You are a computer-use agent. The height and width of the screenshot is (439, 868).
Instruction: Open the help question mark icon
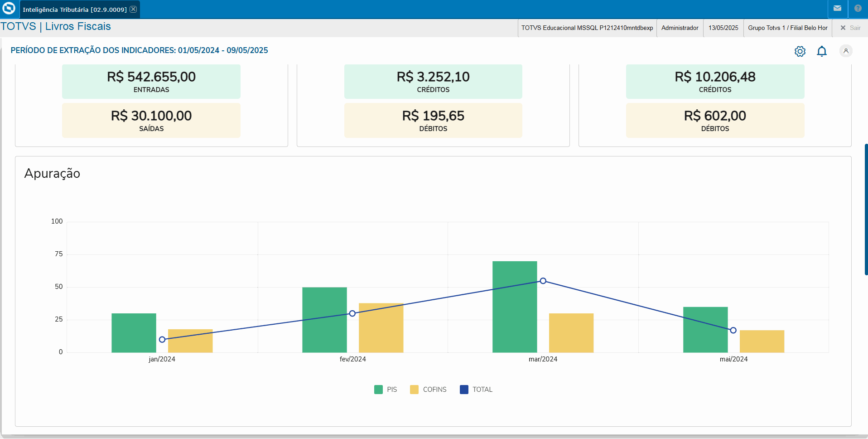tap(858, 8)
